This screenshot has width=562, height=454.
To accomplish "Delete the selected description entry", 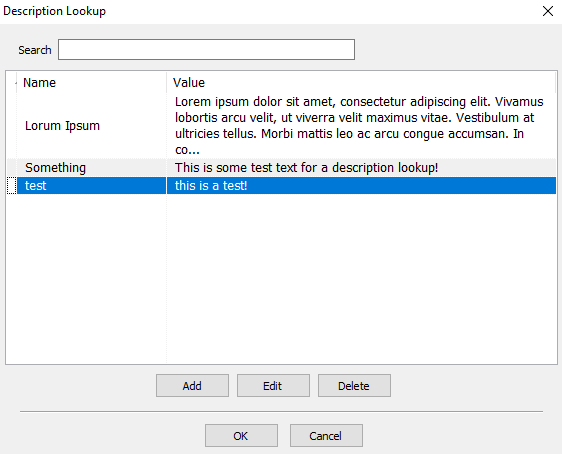I will click(354, 386).
